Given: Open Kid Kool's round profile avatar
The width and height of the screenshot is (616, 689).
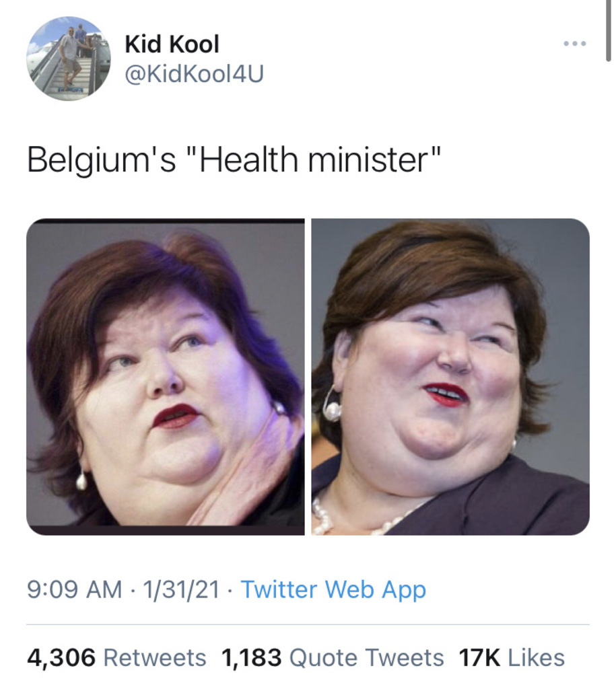Looking at the screenshot, I should [68, 59].
